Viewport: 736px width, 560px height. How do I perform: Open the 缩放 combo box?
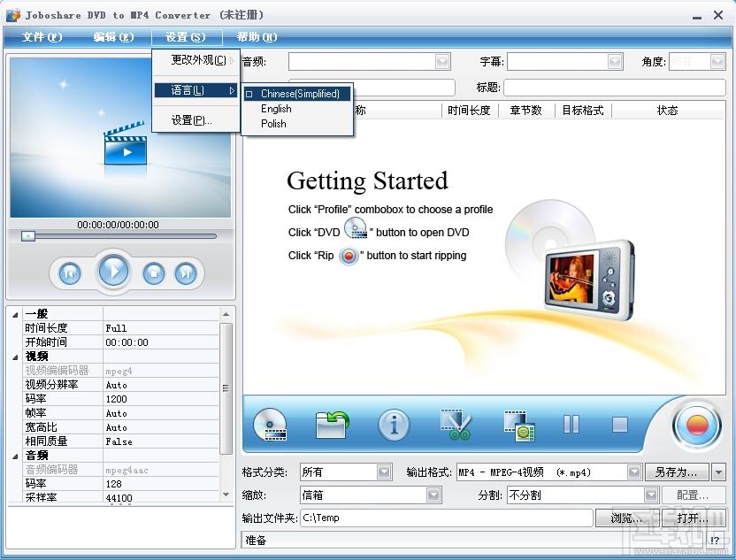pos(371,495)
